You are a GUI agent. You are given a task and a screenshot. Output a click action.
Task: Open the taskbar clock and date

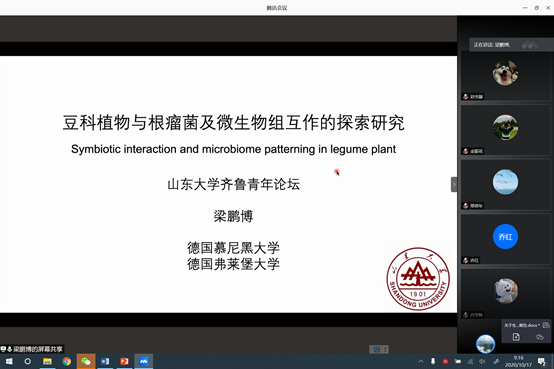pyautogui.click(x=518, y=361)
